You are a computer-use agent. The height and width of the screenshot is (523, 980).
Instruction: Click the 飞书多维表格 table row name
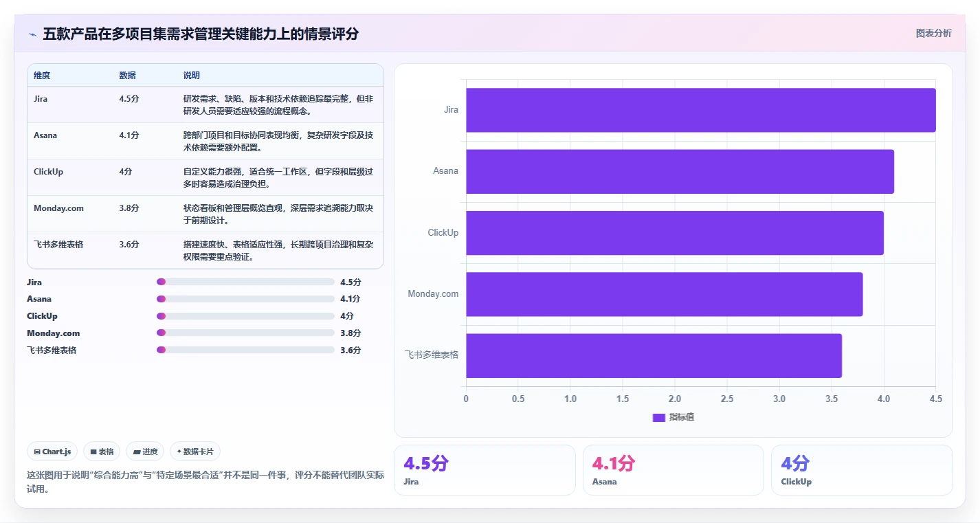[58, 245]
